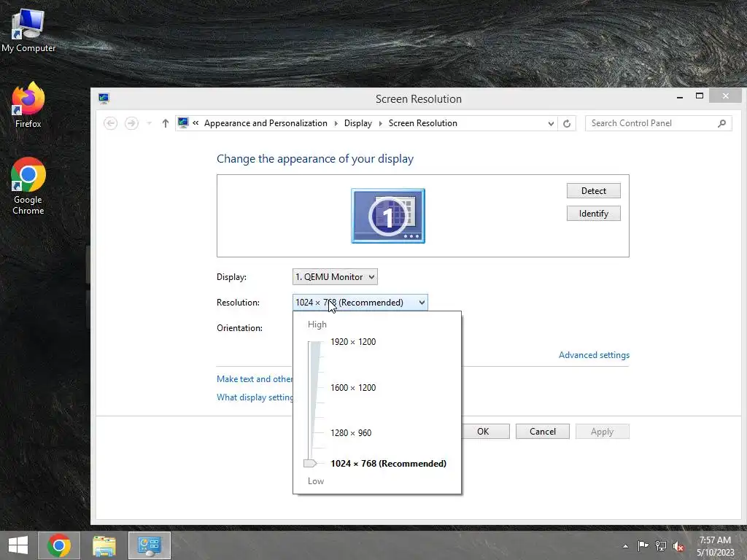Click the Detect button
The width and height of the screenshot is (747, 560).
tap(594, 191)
